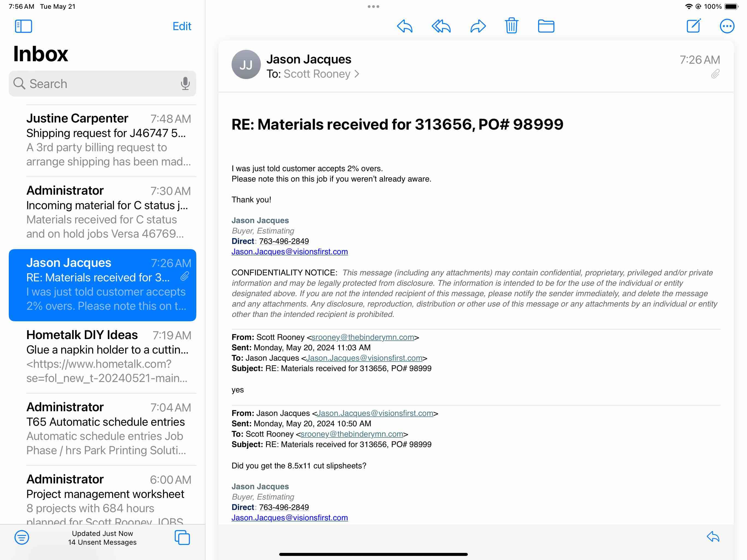Click in the Search mail field
The height and width of the screenshot is (560, 747).
(x=101, y=83)
